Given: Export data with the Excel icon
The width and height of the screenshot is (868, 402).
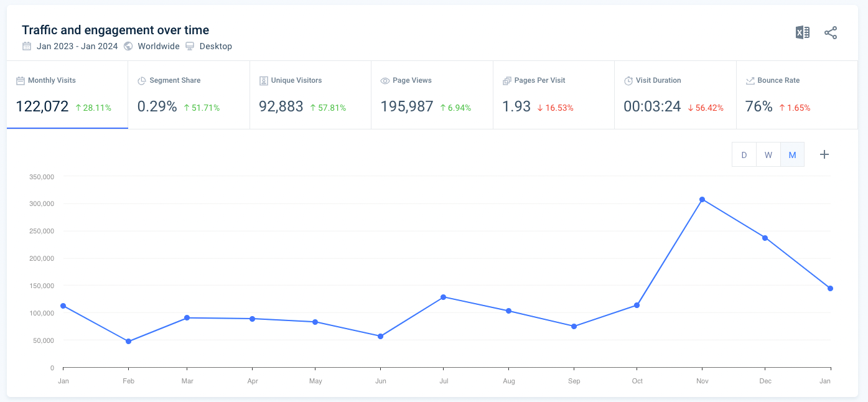Looking at the screenshot, I should [802, 33].
